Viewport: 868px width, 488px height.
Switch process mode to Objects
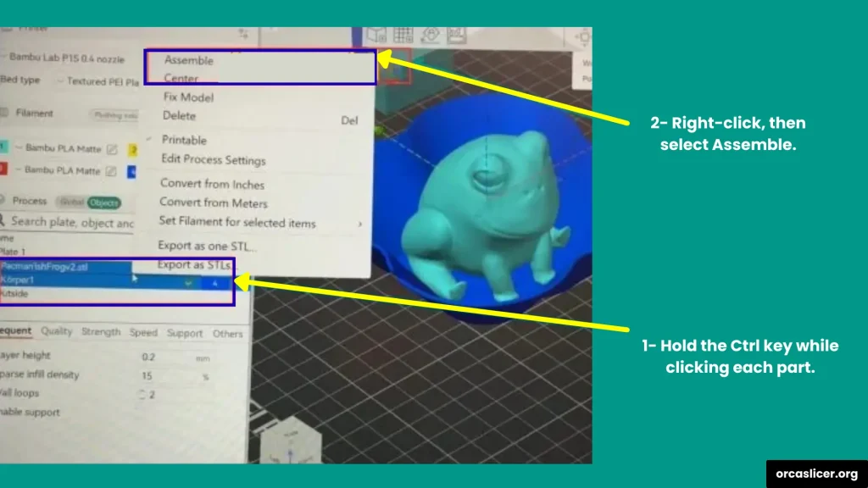point(103,202)
